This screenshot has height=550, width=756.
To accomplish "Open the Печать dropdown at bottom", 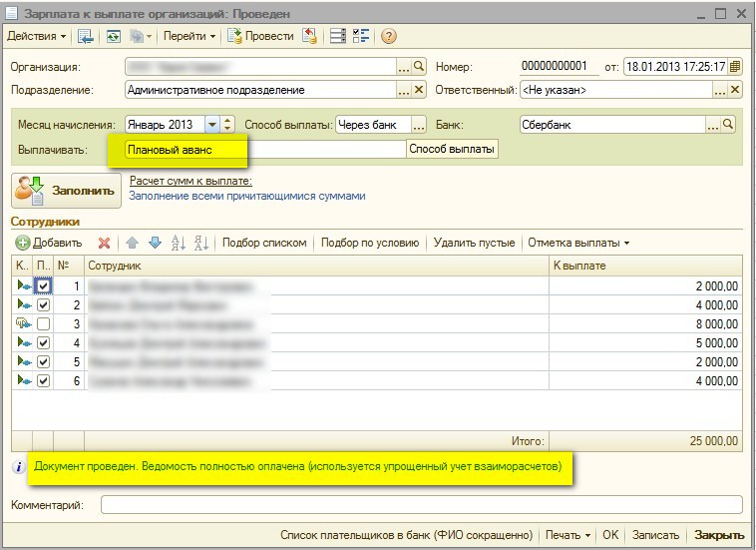I will [569, 535].
